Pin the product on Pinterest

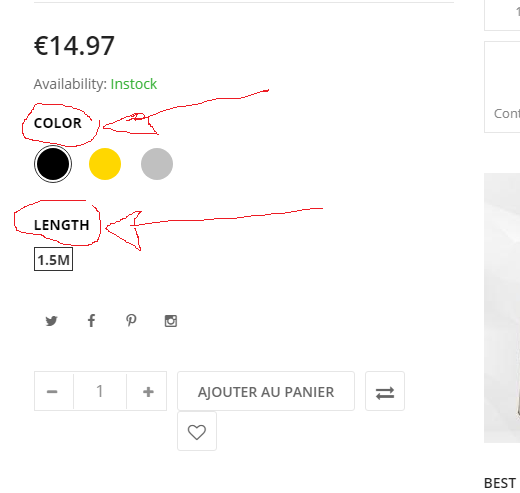131,321
